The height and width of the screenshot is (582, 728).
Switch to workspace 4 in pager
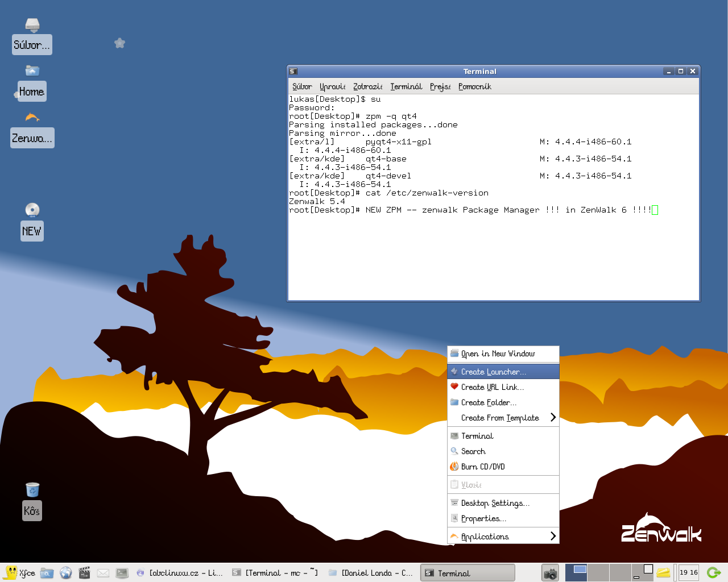(643, 572)
